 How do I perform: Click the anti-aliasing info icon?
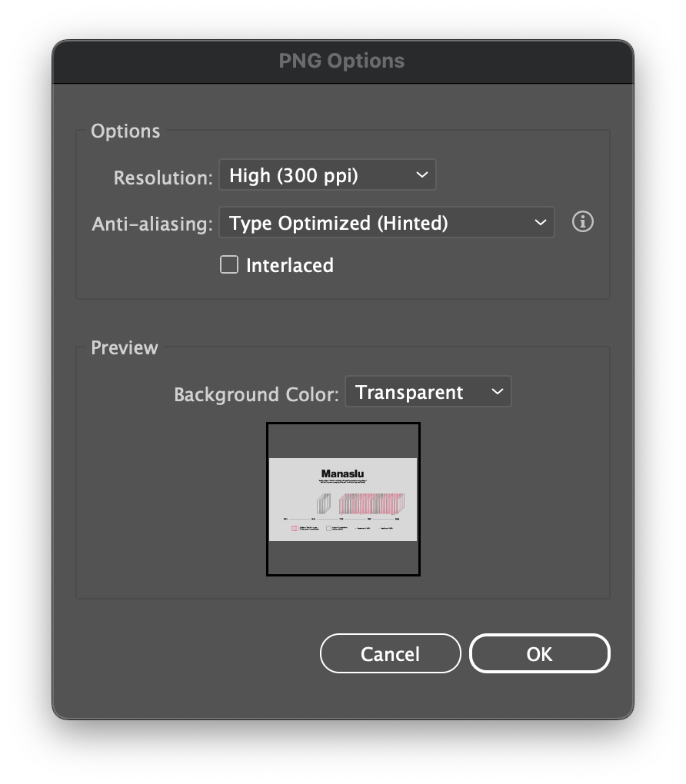tap(583, 222)
